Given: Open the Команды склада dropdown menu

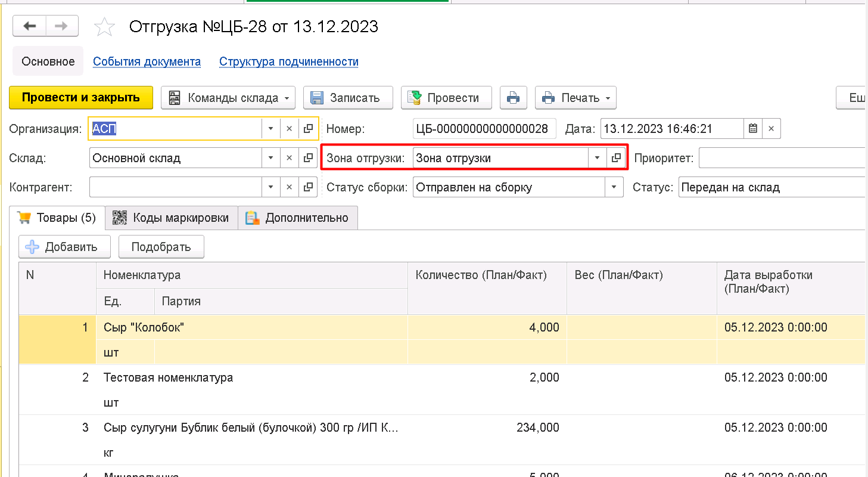Looking at the screenshot, I should (228, 98).
